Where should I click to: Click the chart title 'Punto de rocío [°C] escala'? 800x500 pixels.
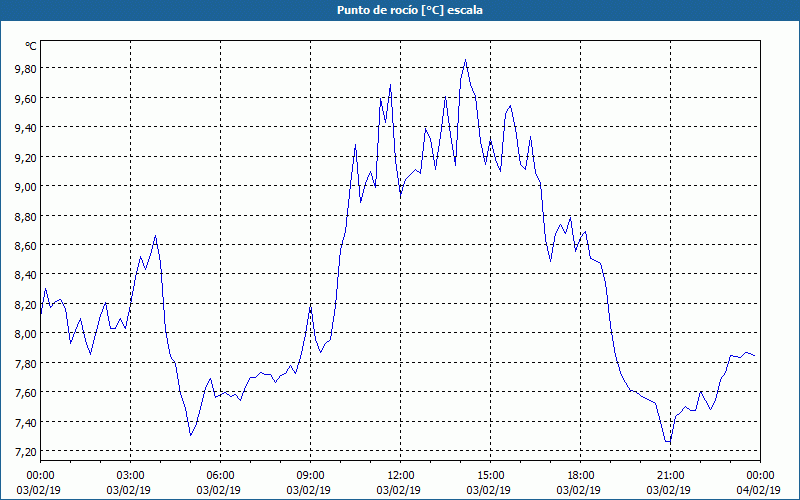pos(410,10)
